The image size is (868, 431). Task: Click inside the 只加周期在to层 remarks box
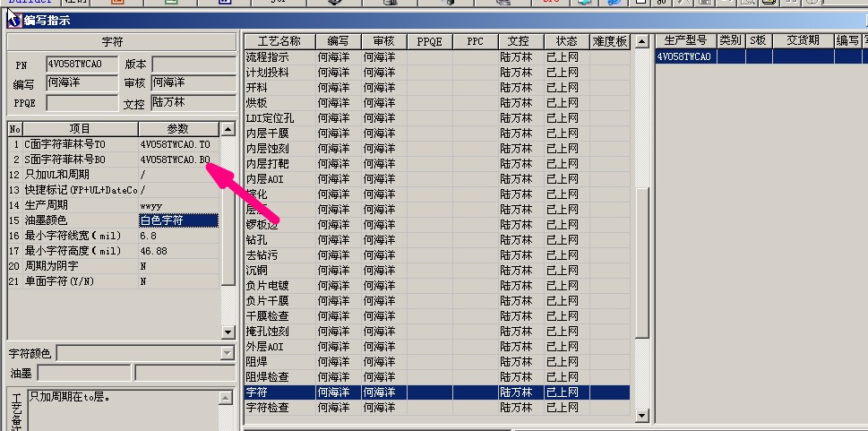[x=123, y=410]
